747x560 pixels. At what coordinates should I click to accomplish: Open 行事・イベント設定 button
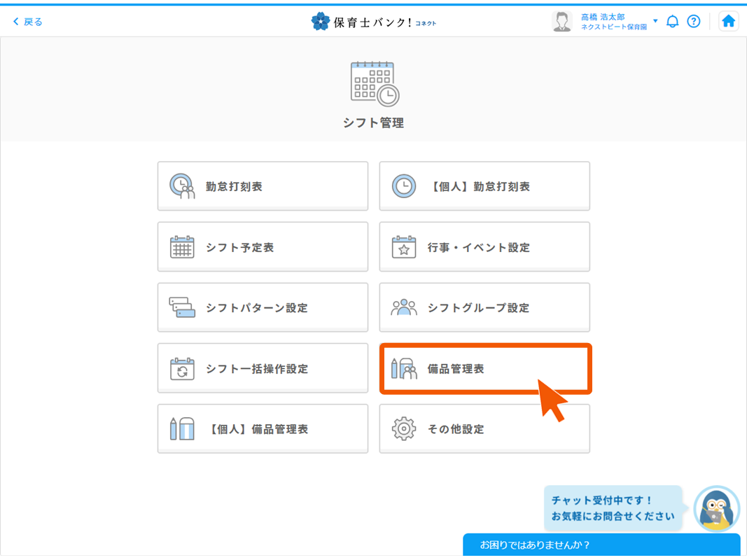484,247
